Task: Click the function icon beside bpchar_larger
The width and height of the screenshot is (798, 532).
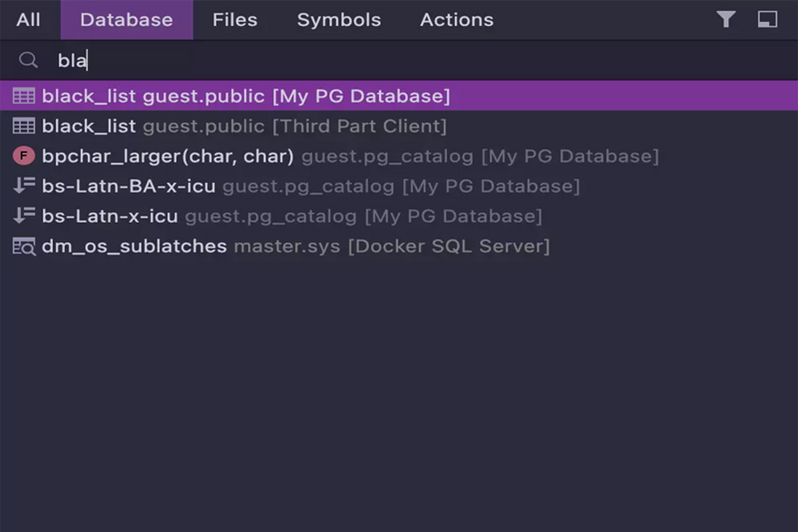Action: pos(24,156)
